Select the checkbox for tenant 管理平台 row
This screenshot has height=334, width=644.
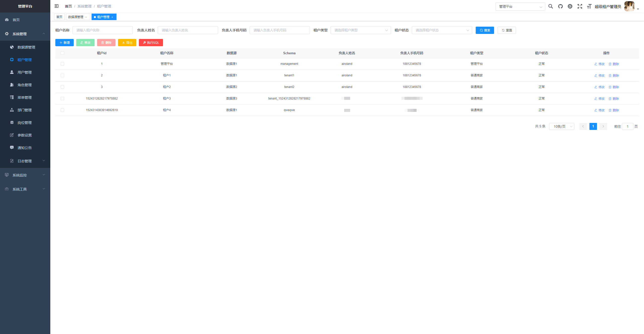pos(62,64)
